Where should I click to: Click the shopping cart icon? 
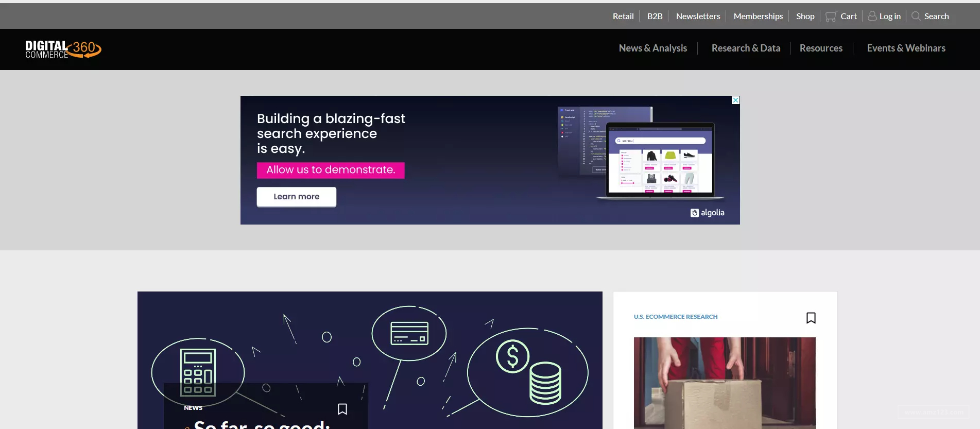831,16
